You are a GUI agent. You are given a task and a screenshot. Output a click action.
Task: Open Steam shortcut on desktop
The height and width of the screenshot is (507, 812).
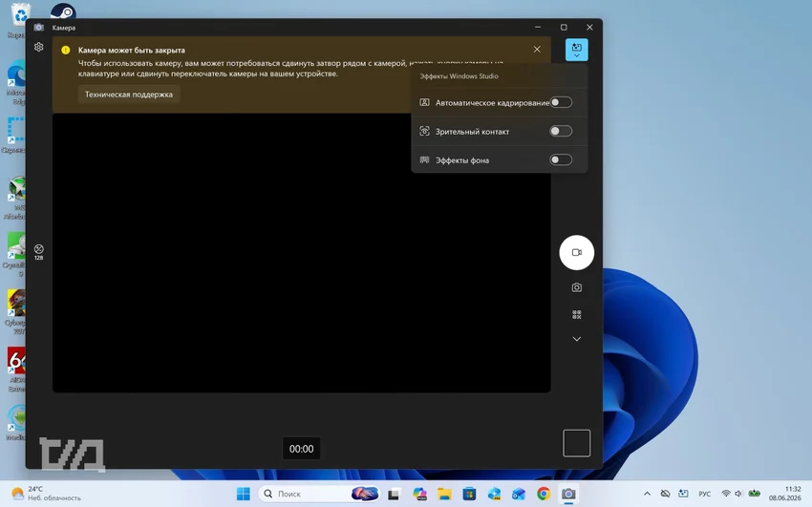63,11
